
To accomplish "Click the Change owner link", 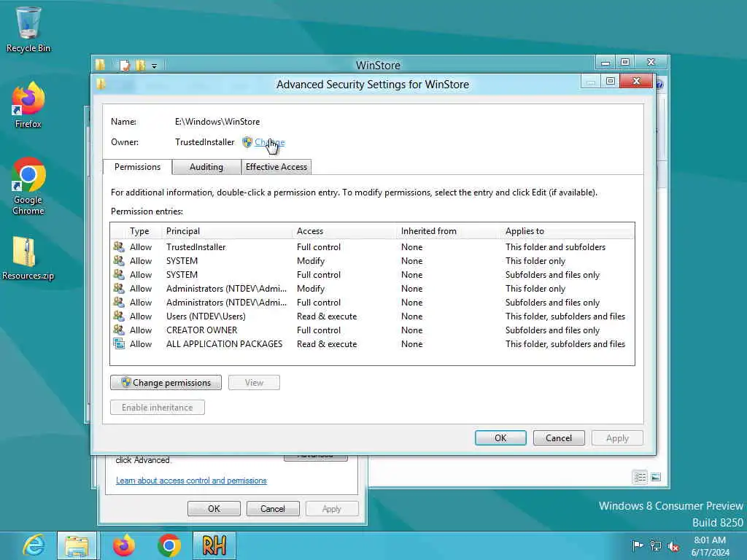I will pyautogui.click(x=270, y=142).
